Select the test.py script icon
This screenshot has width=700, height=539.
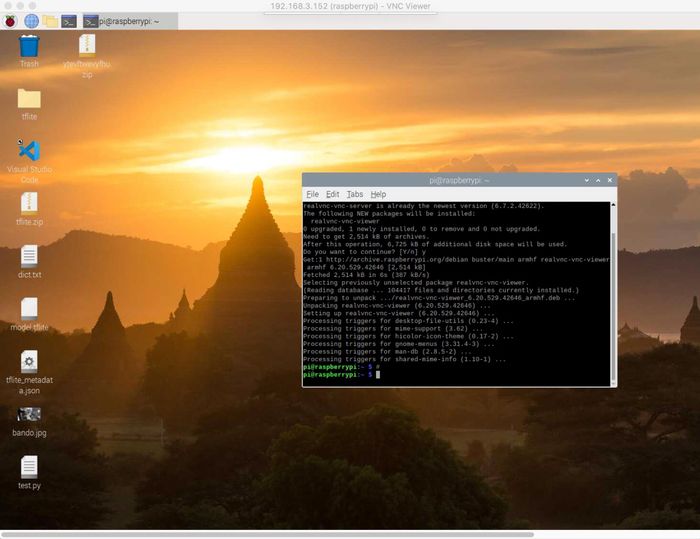29,466
